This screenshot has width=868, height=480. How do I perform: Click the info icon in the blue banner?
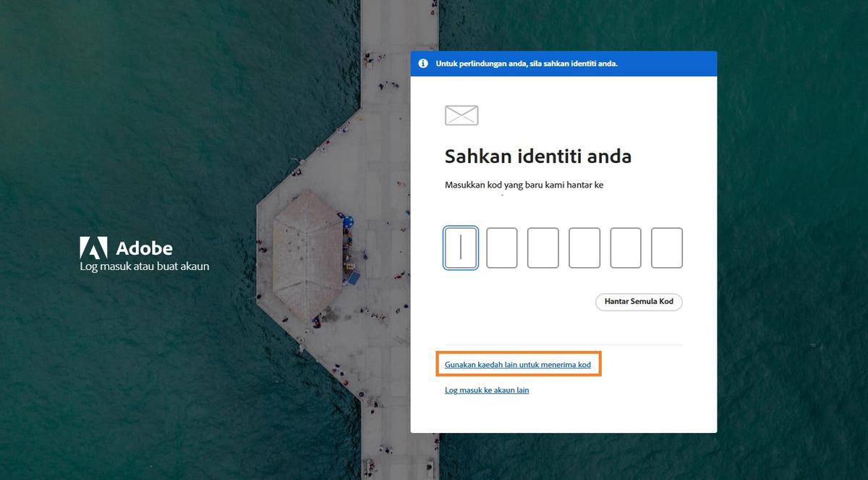[x=423, y=63]
